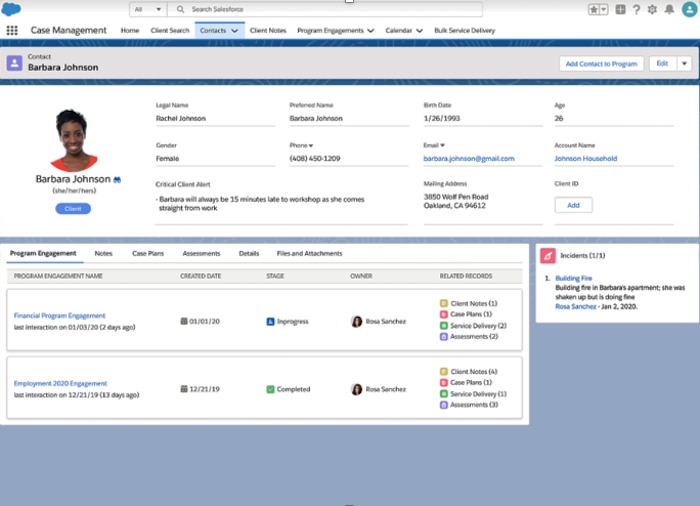Open the Help question mark icon
Image resolution: width=700 pixels, height=506 pixels.
coord(636,9)
